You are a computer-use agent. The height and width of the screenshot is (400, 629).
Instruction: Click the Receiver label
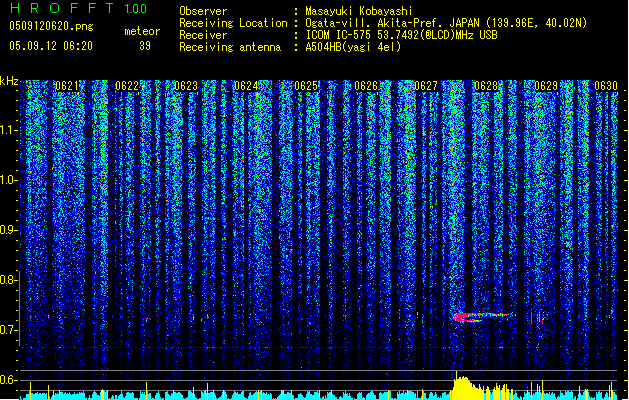(x=203, y=35)
